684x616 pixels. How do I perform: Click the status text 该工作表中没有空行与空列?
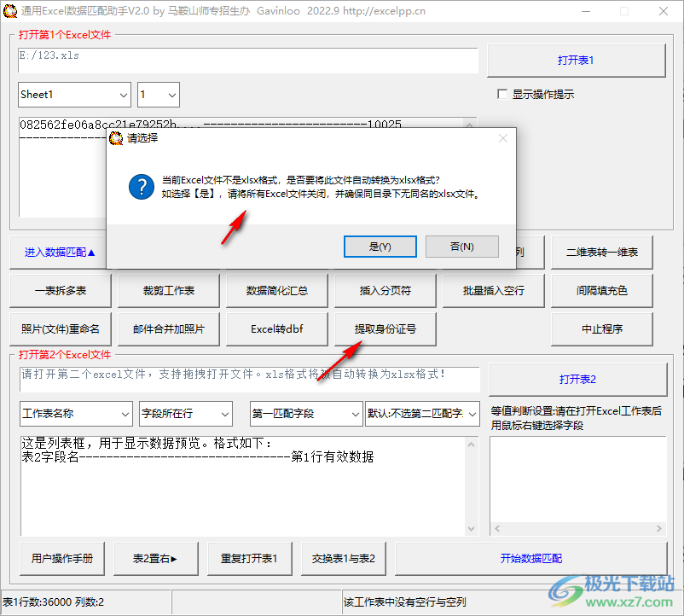(x=404, y=602)
